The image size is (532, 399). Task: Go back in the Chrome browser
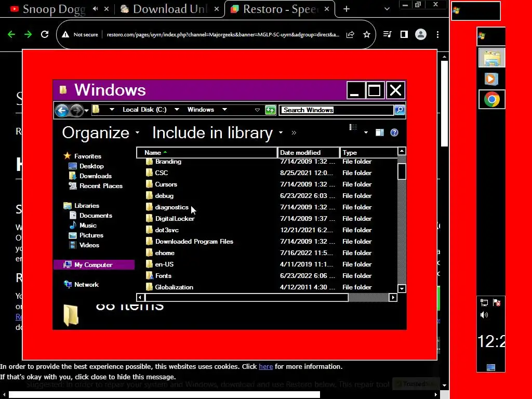tap(11, 34)
